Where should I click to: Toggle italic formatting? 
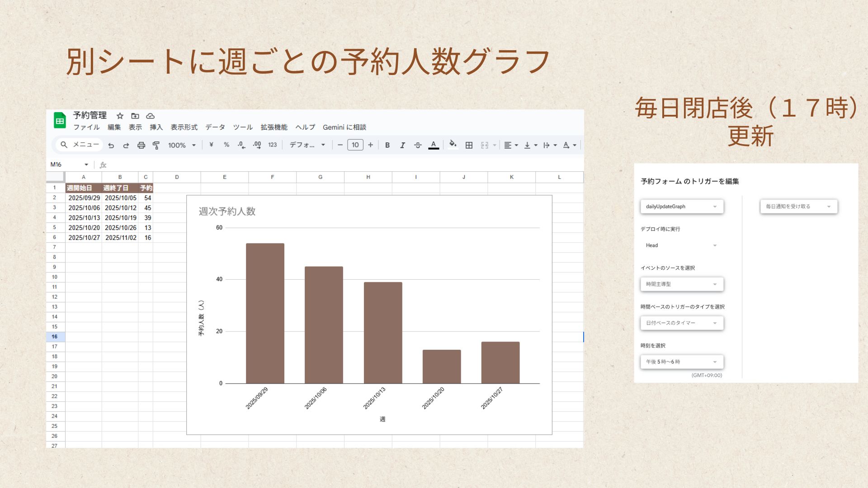pyautogui.click(x=402, y=145)
